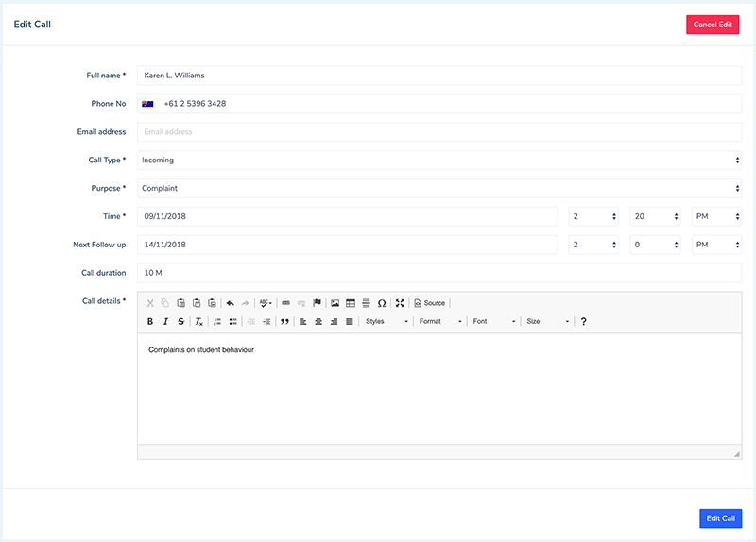Screen dimensions: 756x542
Task: Increase indent of the paragraph
Action: point(266,321)
